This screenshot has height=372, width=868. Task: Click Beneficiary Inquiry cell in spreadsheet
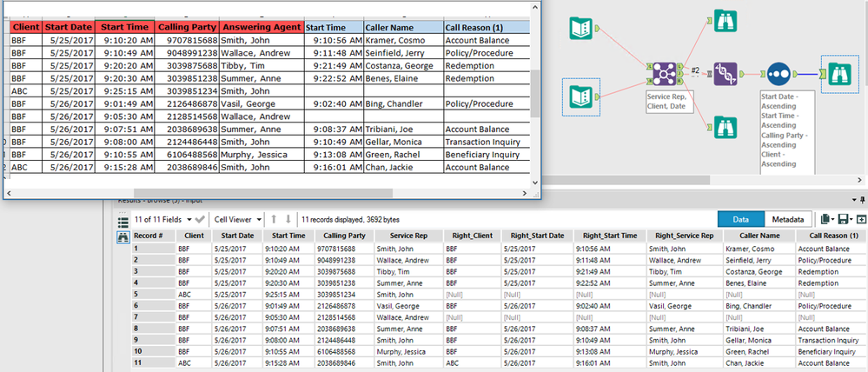[487, 155]
